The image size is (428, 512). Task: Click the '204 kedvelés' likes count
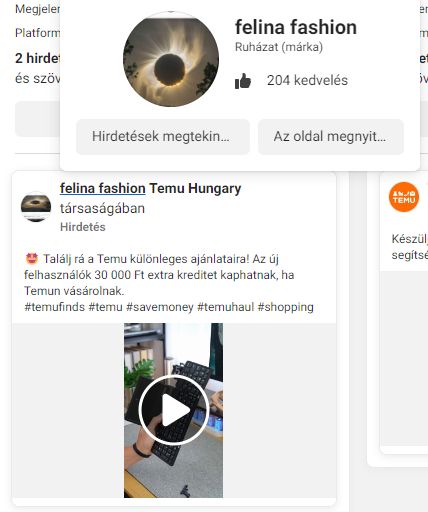coord(307,80)
